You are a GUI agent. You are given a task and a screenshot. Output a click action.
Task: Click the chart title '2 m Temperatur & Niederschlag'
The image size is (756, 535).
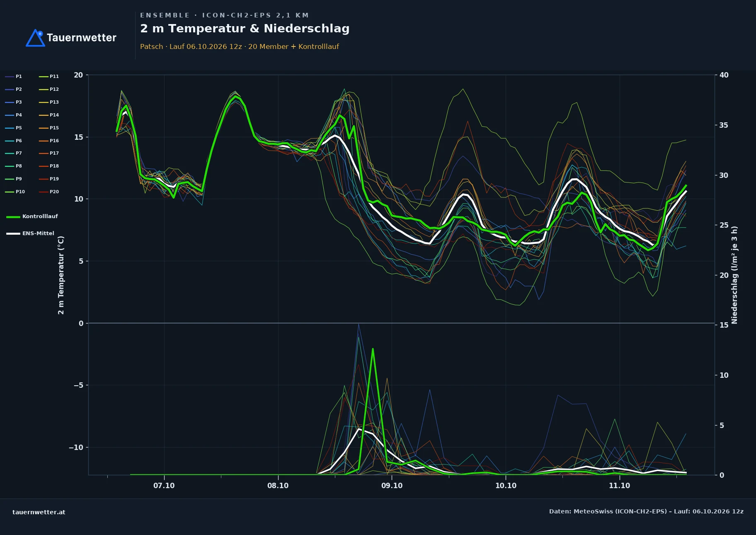245,29
